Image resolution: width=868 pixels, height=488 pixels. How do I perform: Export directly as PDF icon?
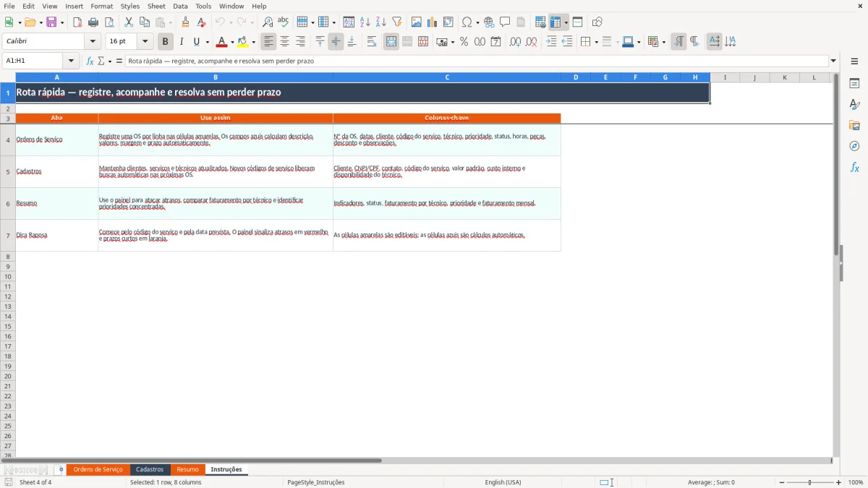[x=77, y=22]
